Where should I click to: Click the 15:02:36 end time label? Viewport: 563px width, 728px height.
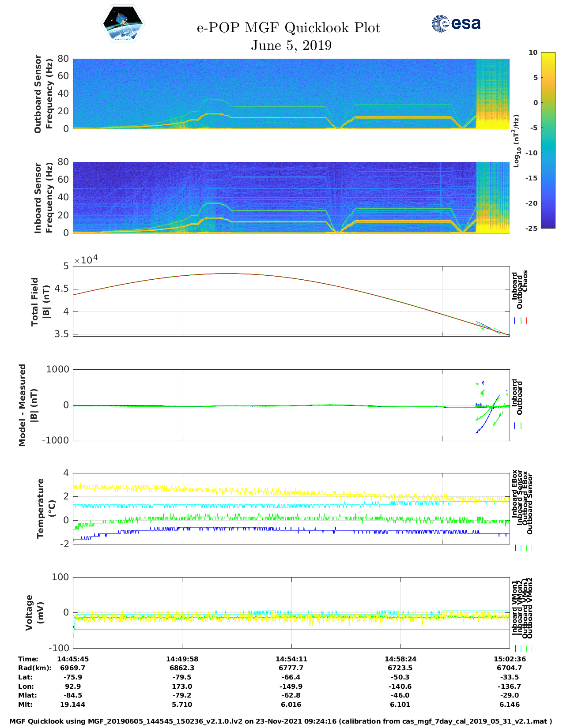[509, 659]
